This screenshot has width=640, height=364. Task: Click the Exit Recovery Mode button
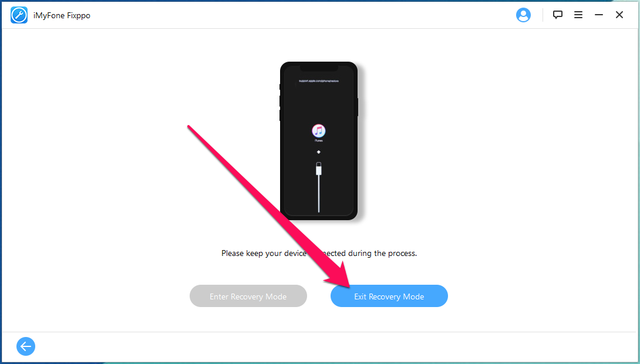point(389,296)
